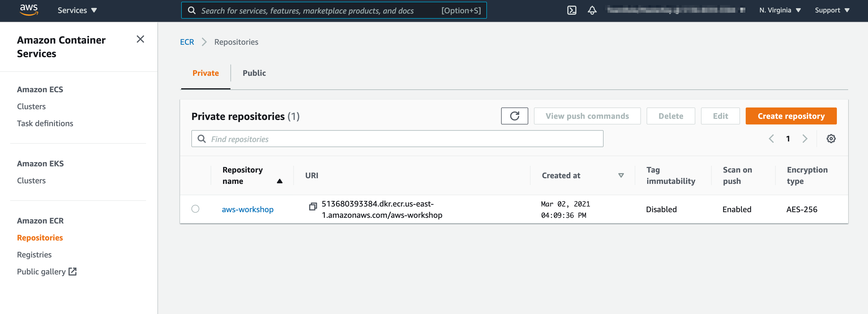Image resolution: width=868 pixels, height=314 pixels.
Task: Click the Delete button
Action: [x=671, y=116]
